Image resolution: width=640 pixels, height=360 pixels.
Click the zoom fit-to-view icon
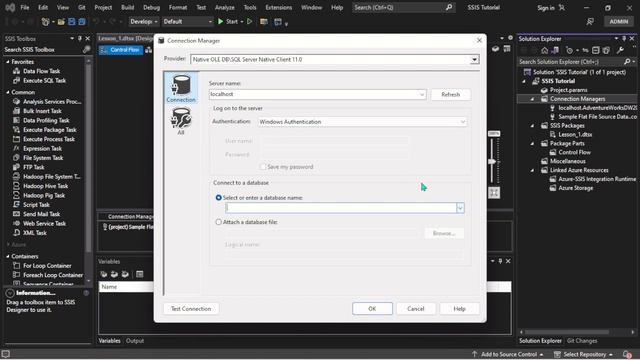coord(494,192)
